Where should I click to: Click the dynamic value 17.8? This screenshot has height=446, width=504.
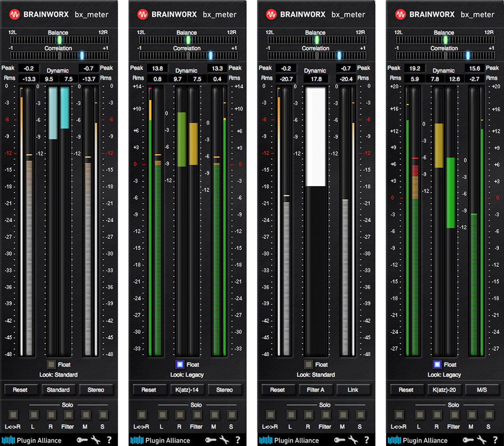[316, 79]
